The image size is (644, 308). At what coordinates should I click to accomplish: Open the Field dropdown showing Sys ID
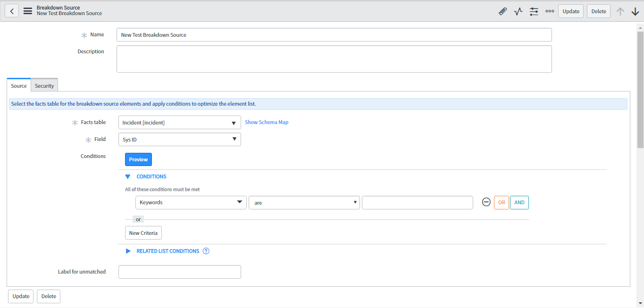pos(179,139)
